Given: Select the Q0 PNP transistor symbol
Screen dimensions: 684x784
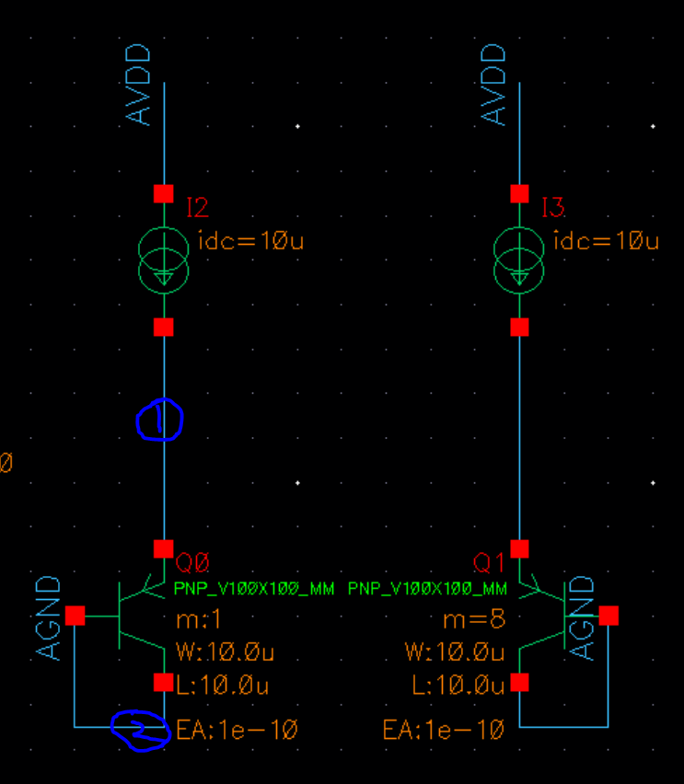Looking at the screenshot, I should click(x=142, y=616).
